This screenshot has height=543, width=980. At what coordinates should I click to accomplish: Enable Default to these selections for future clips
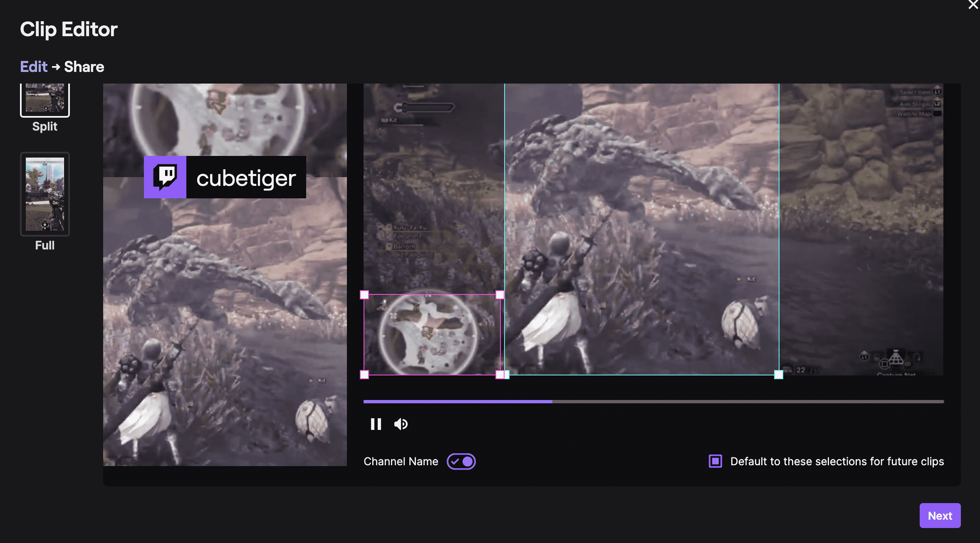tap(715, 461)
